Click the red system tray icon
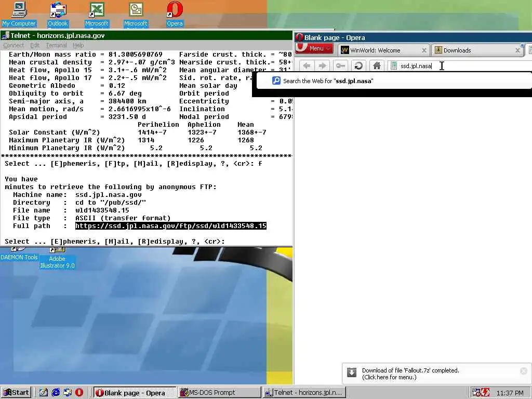This screenshot has width=532, height=399. point(486,393)
